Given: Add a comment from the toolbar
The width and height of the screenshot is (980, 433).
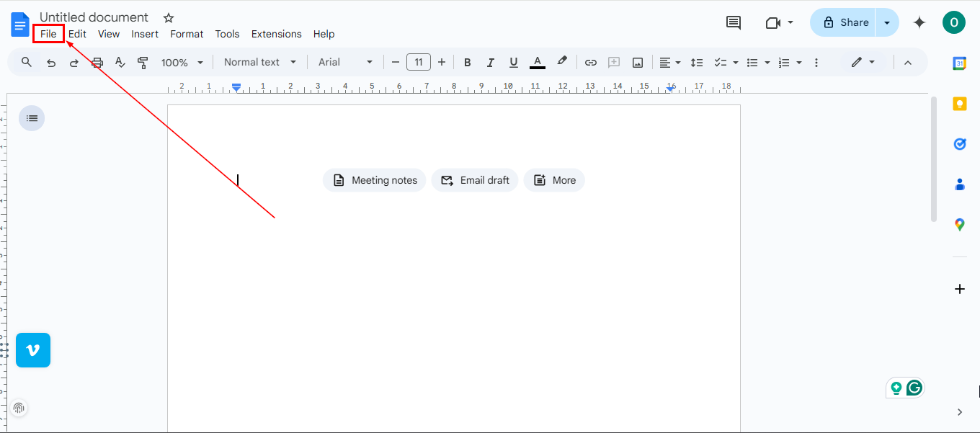Looking at the screenshot, I should (x=614, y=62).
